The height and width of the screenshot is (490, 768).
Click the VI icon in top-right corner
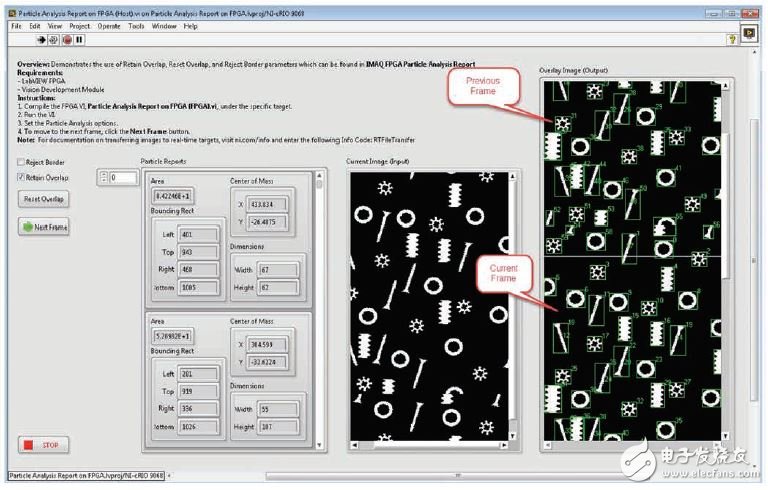pyautogui.click(x=749, y=33)
